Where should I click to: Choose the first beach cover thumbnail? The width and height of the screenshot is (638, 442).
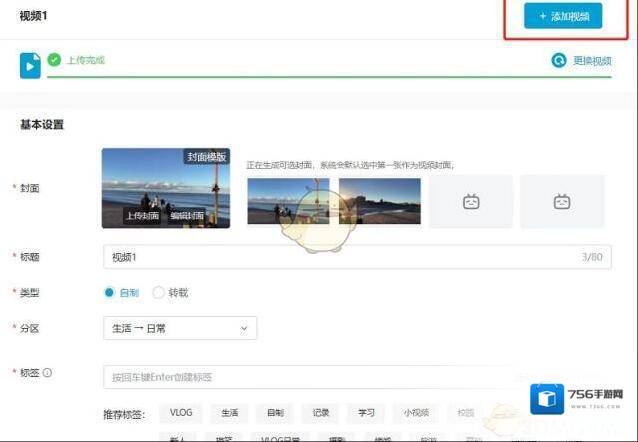(x=288, y=201)
